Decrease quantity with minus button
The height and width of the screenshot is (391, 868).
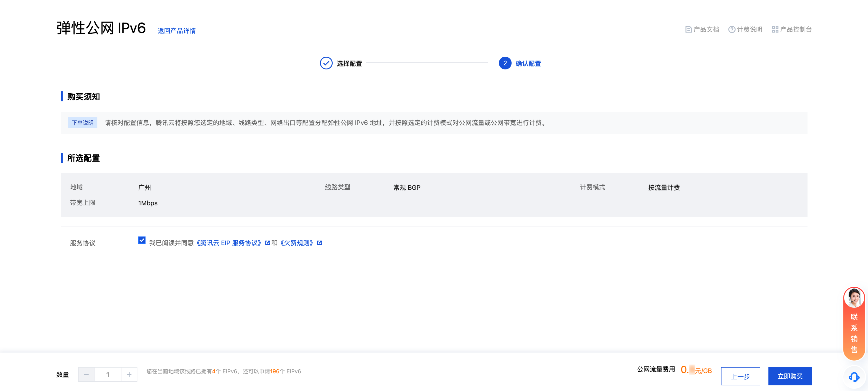coord(86,374)
